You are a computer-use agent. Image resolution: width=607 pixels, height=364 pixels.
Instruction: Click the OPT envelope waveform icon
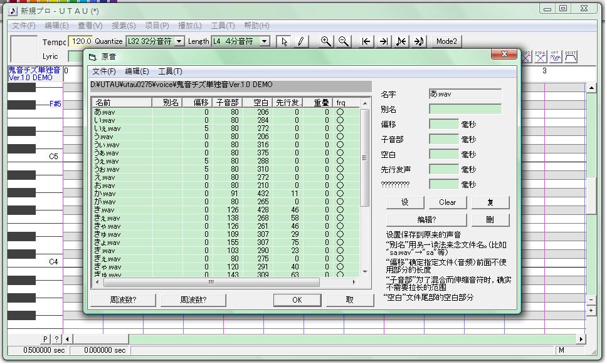click(555, 56)
